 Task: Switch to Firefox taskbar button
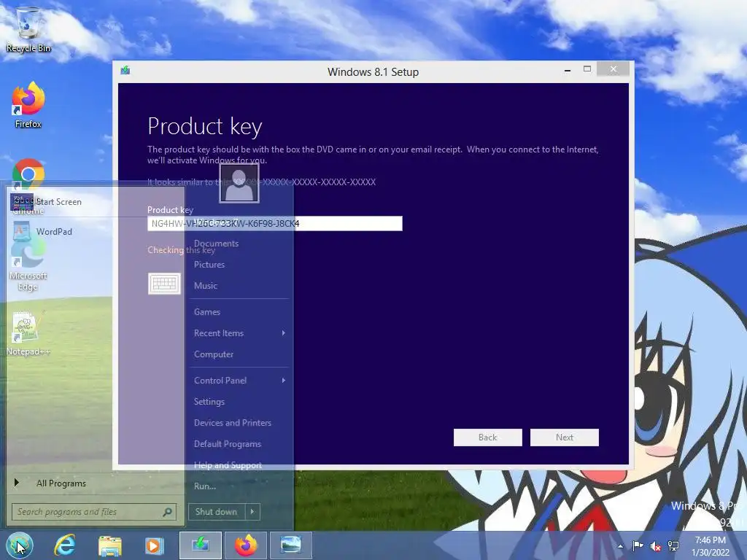coord(247,545)
